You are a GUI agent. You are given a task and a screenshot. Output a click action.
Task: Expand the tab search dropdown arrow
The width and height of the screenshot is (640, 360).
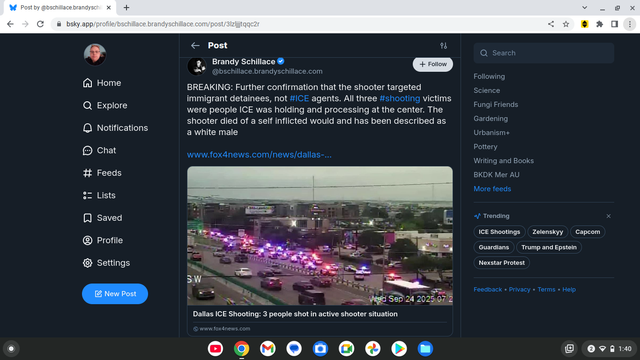584,8
